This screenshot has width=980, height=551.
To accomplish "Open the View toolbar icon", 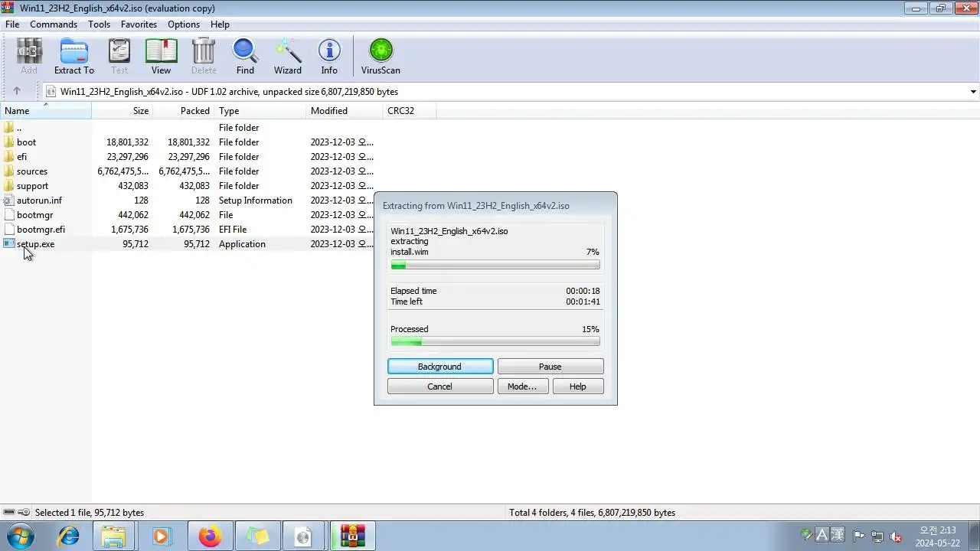I will click(x=161, y=57).
